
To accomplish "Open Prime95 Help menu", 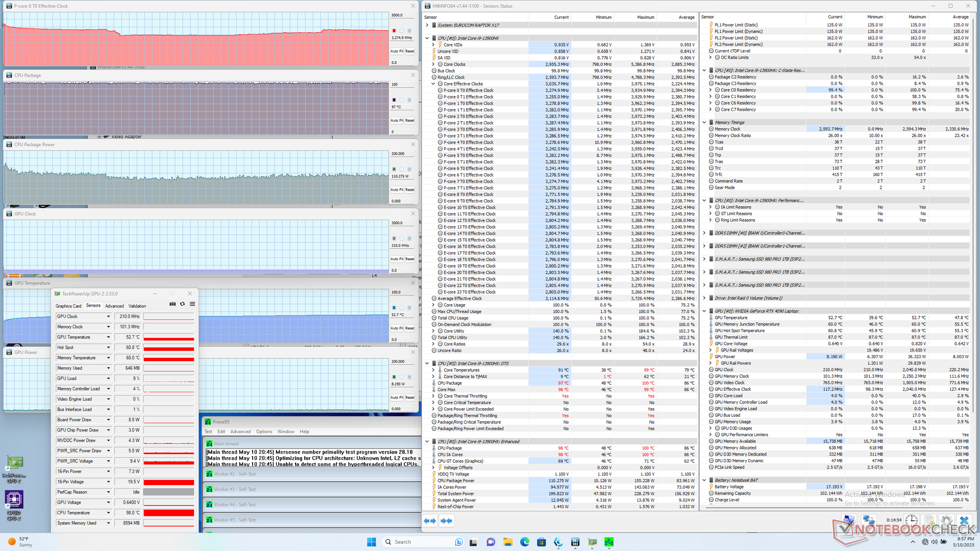I will (x=304, y=432).
